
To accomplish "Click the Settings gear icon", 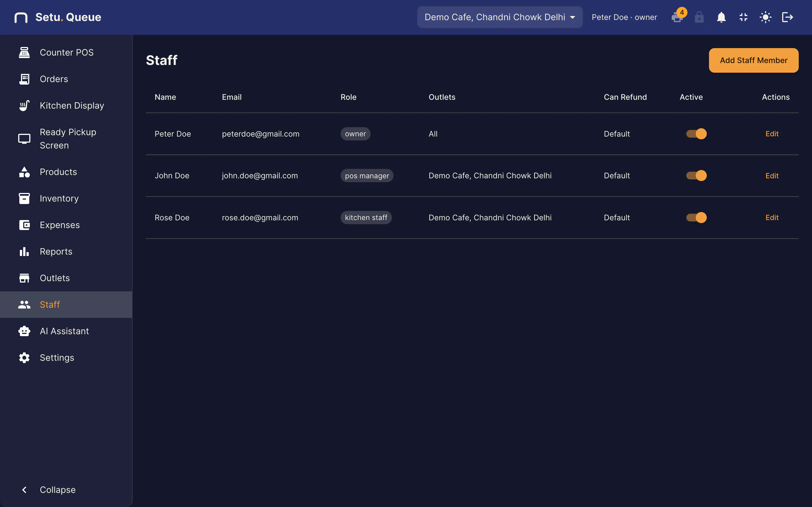I will [24, 357].
